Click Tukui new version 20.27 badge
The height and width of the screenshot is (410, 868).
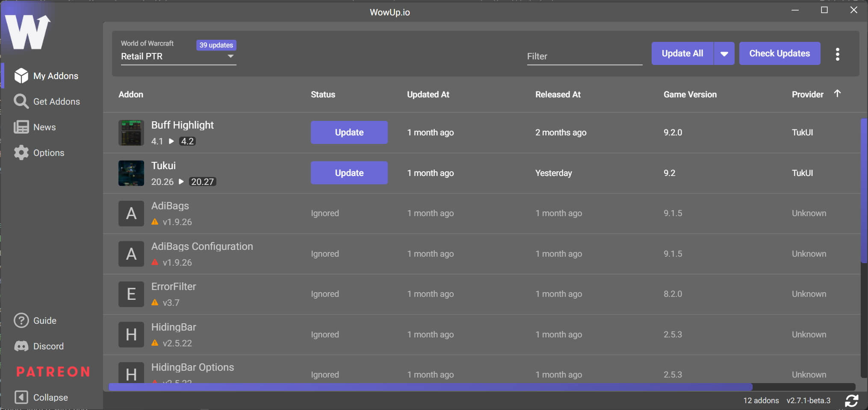[x=202, y=182]
